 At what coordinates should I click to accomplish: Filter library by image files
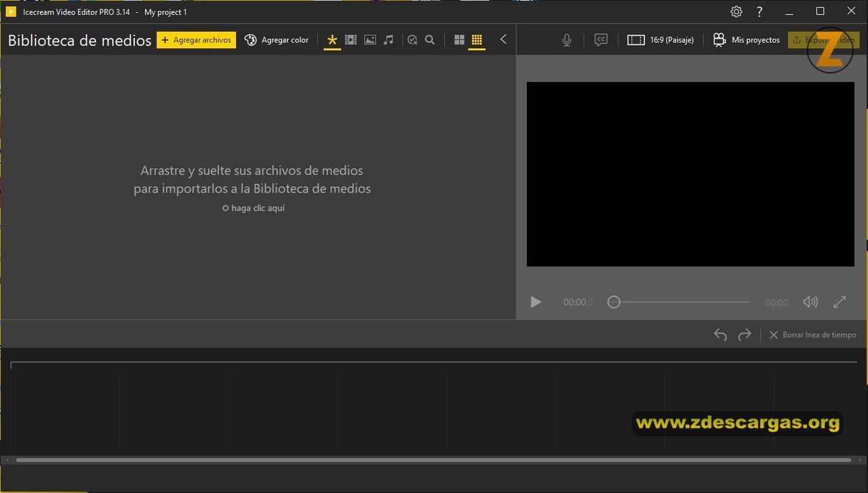[370, 40]
